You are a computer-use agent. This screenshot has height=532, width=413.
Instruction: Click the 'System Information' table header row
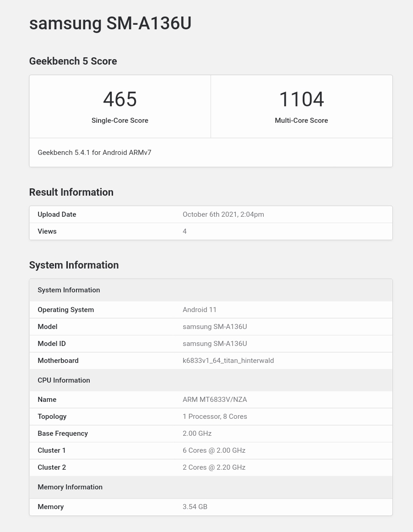click(211, 290)
